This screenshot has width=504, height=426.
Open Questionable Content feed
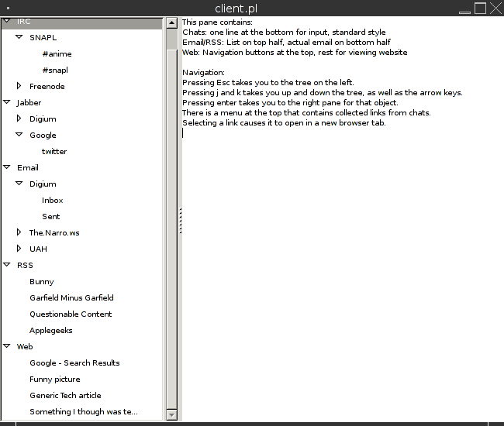coord(71,314)
